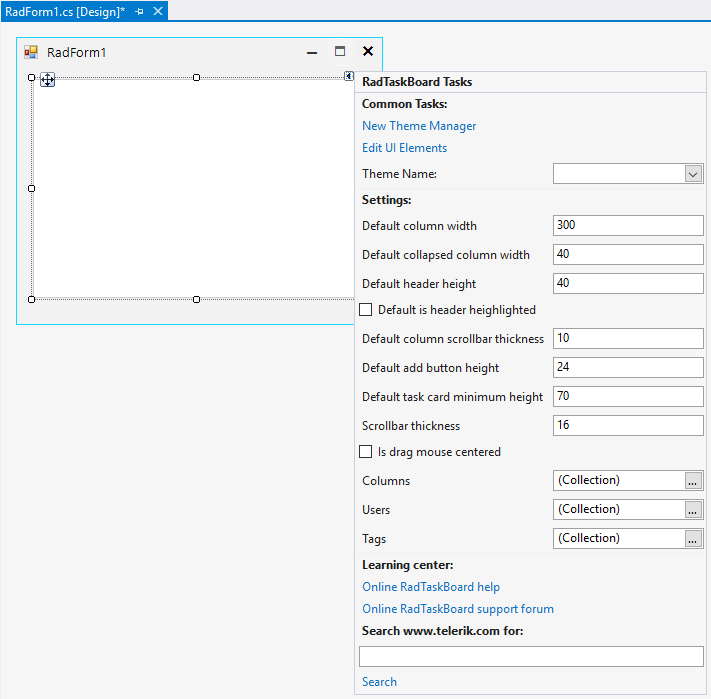
Task: Focus Default header height field
Action: (x=628, y=283)
